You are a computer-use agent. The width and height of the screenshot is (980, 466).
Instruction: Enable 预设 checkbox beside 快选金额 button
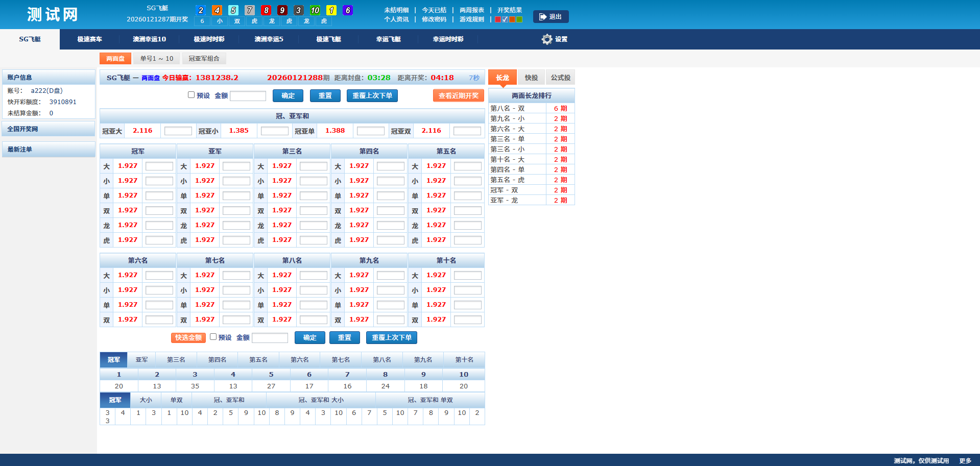[x=213, y=337]
